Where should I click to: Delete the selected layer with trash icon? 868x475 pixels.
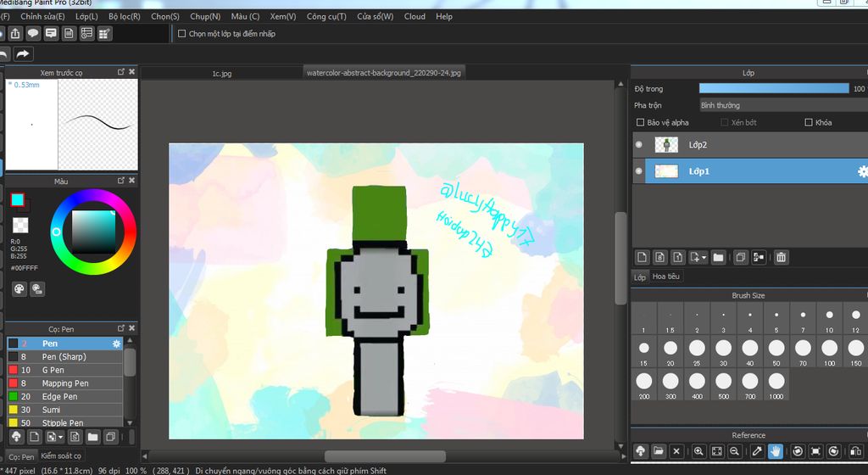point(781,257)
